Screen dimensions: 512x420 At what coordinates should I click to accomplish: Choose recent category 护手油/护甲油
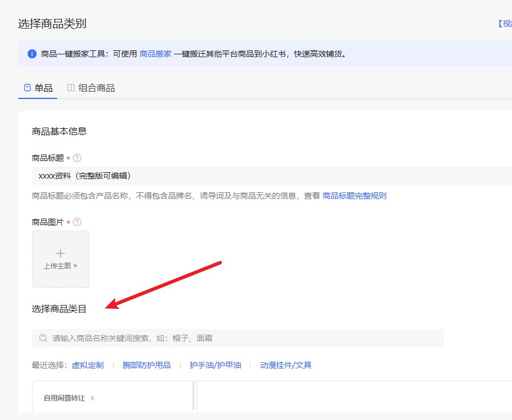point(215,365)
